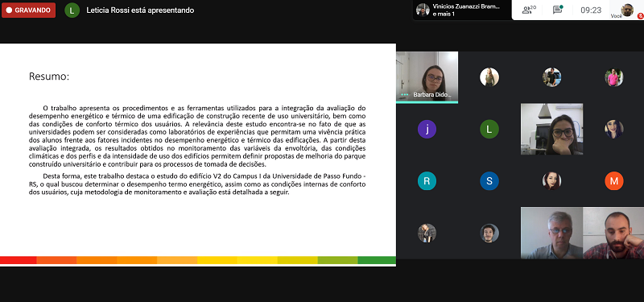The height and width of the screenshot is (302, 644).
Task: Click the green 'L' participant avatar in grid
Action: pyautogui.click(x=489, y=129)
